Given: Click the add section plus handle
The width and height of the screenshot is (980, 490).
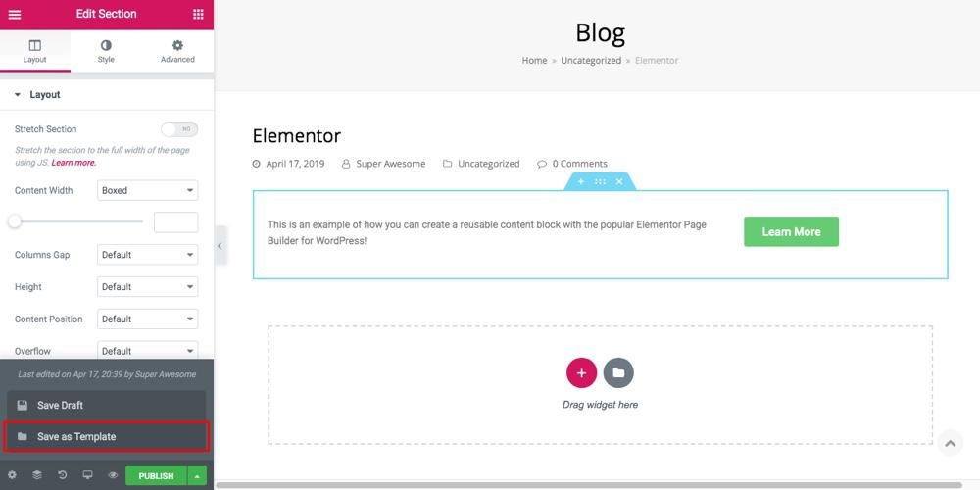Looking at the screenshot, I should [x=580, y=181].
